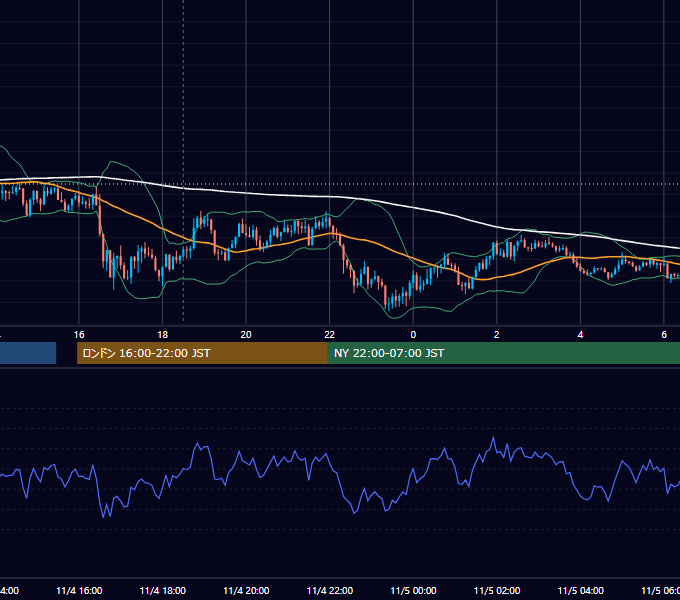
Task: Click the 4 hour label on price chart
Action: (580, 334)
